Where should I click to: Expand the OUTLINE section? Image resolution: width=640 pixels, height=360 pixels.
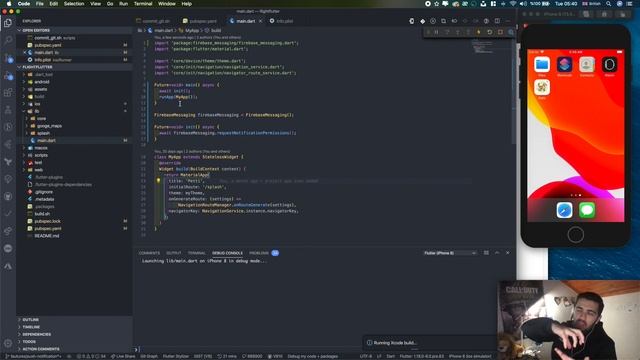[31, 320]
